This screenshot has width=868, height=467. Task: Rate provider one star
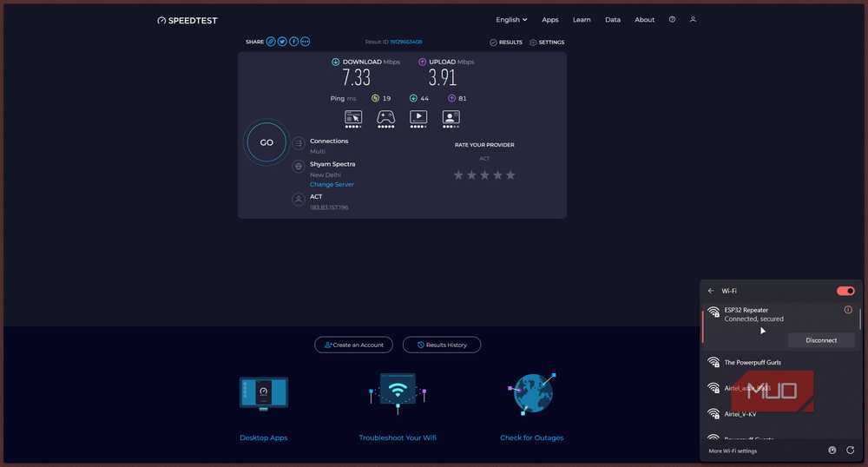(458, 174)
